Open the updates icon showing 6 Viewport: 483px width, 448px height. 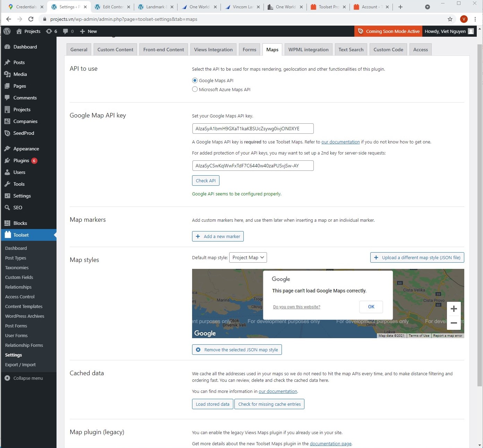(x=49, y=31)
